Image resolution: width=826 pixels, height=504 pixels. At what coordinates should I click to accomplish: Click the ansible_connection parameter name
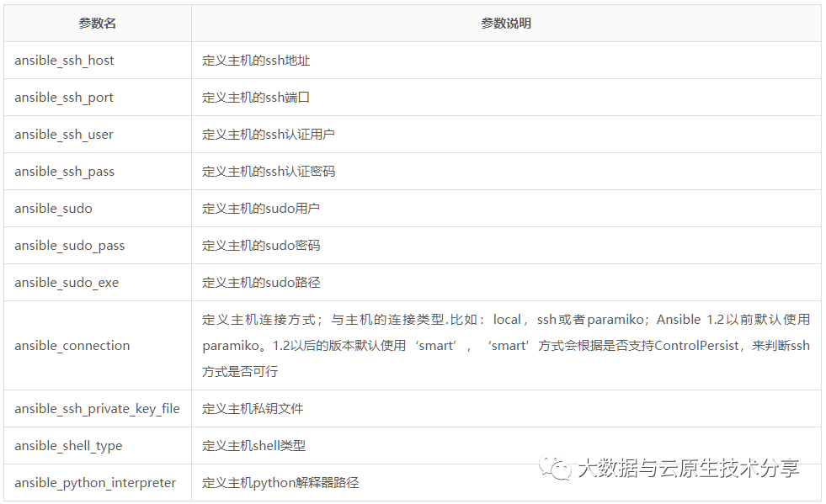72,346
